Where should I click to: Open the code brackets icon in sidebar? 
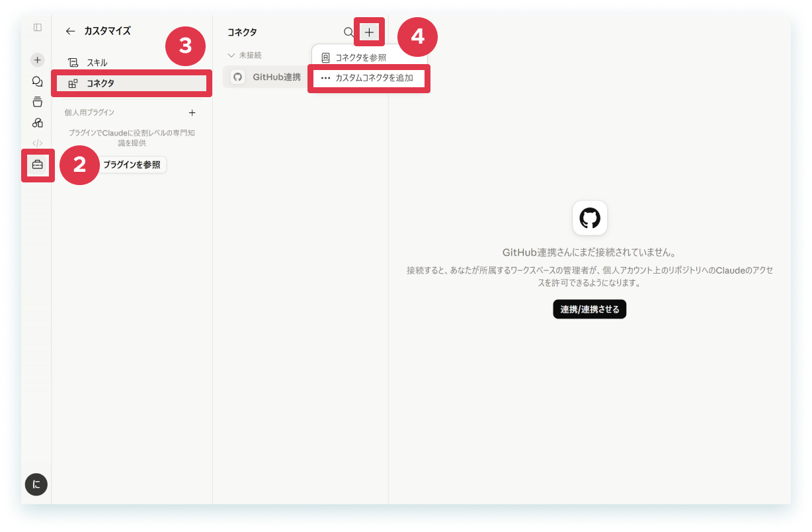point(37,143)
